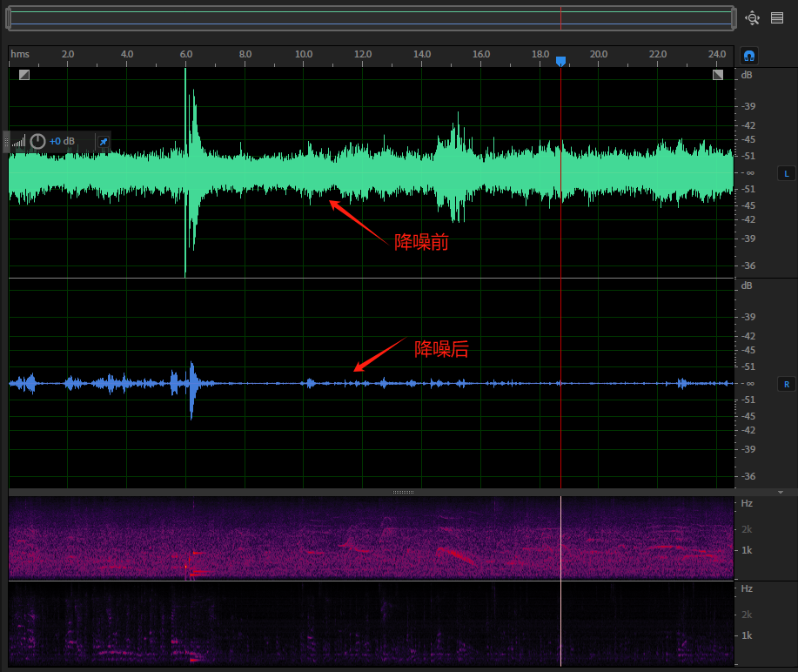Click the zoom navigator magnifier icon
The image size is (798, 672).
tap(753, 17)
